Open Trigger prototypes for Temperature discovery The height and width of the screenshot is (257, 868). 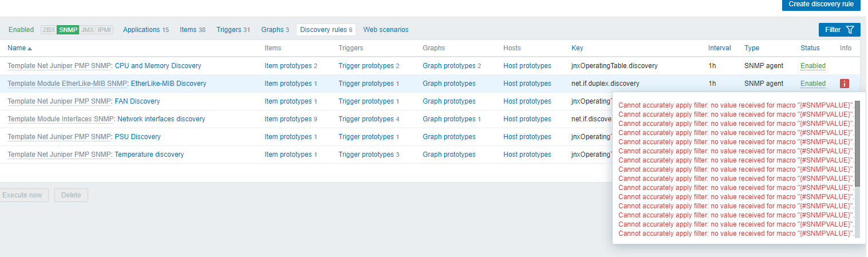click(x=366, y=155)
